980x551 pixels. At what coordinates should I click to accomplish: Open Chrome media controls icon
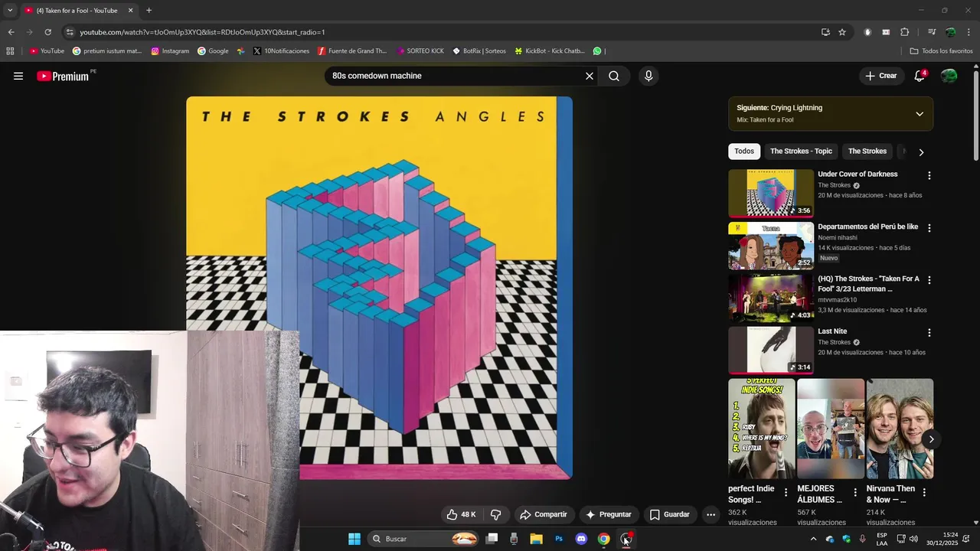(932, 32)
